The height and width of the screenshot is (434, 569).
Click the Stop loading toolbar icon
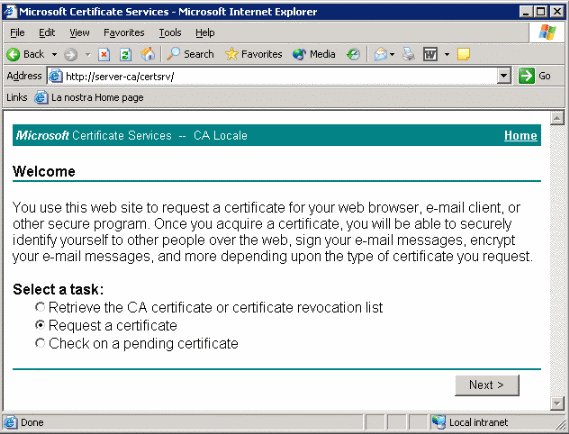tap(104, 54)
